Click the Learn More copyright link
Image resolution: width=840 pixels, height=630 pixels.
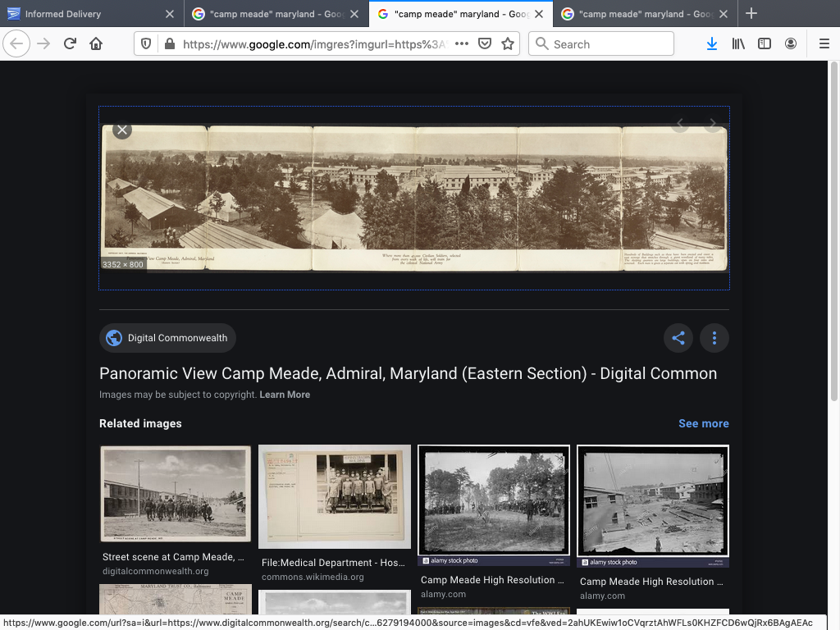(285, 395)
